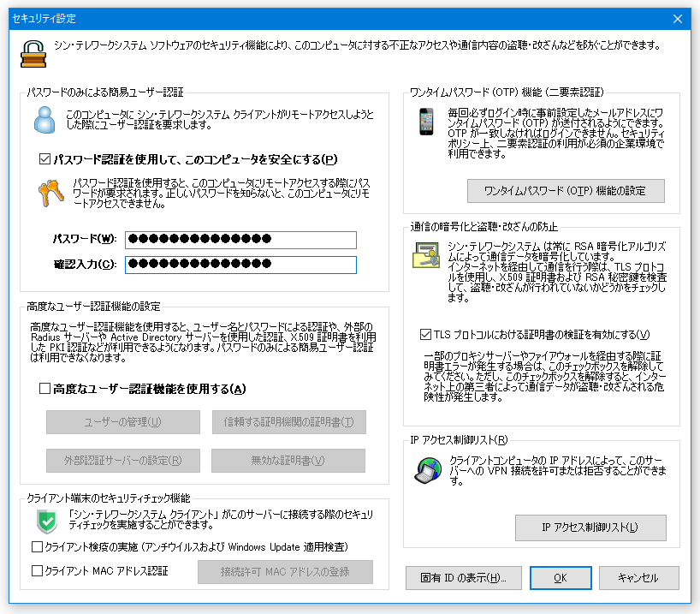Click the 信頼する証明機関の証明書(T) button

(289, 422)
